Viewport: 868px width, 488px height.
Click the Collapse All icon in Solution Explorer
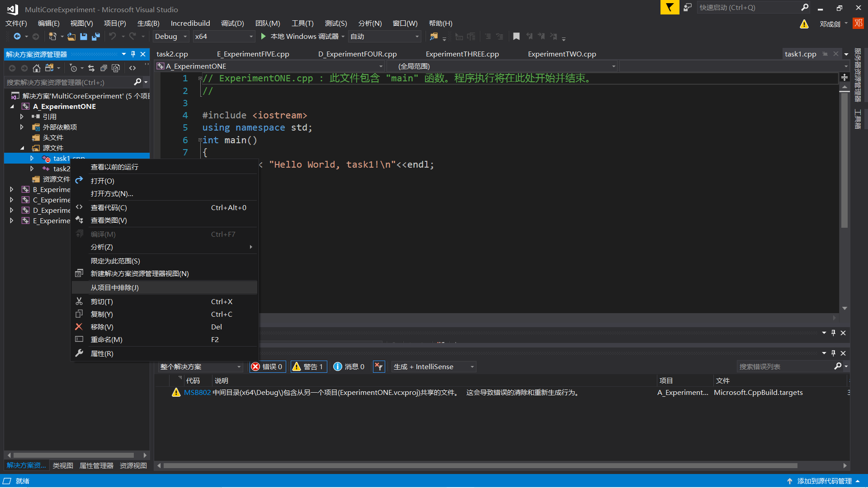point(104,68)
